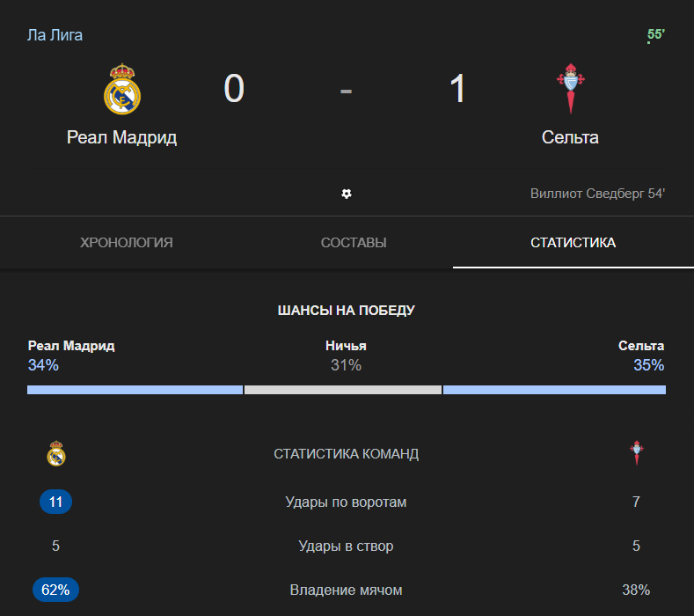
Task: Click the Celta crest in the header
Action: click(570, 89)
